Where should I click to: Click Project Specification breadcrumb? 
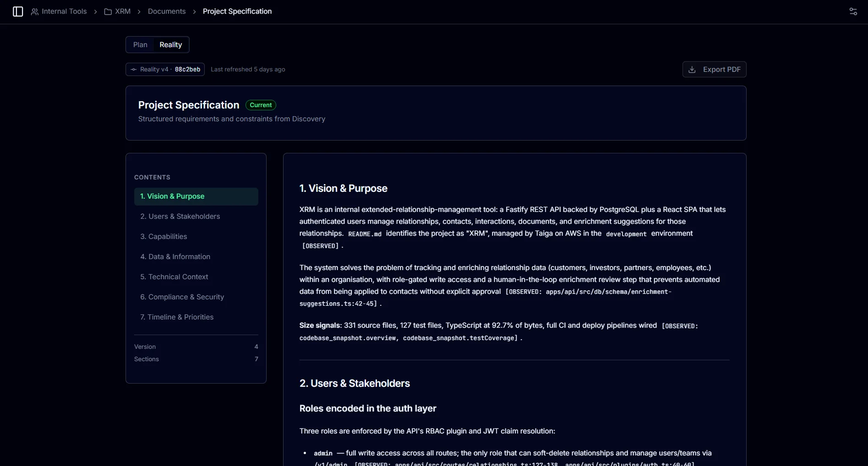point(237,11)
